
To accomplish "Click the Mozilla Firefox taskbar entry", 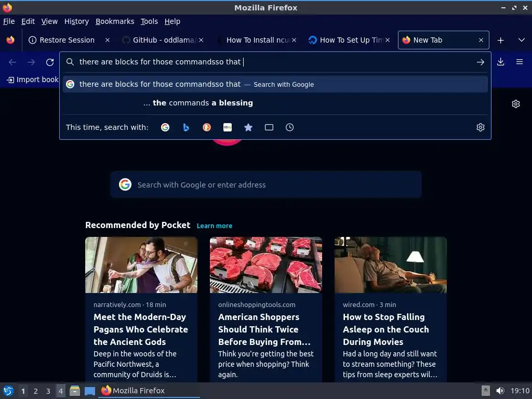I will (x=149, y=391).
